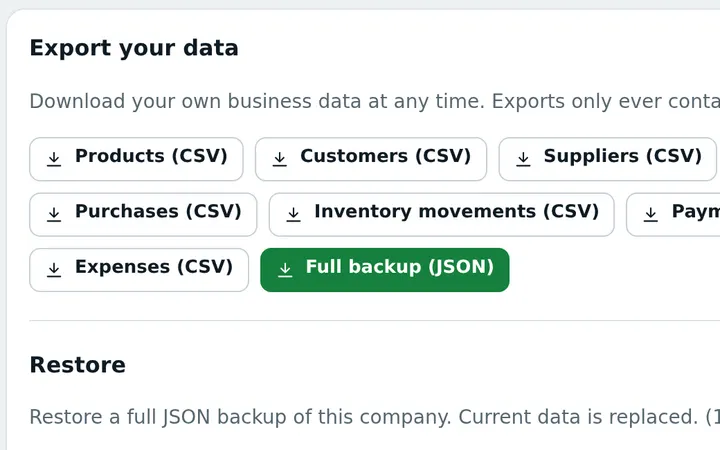Viewport: 720px width, 450px height.
Task: Click the download arrow icon beside Suppliers (CSV)
Action: 523,159
